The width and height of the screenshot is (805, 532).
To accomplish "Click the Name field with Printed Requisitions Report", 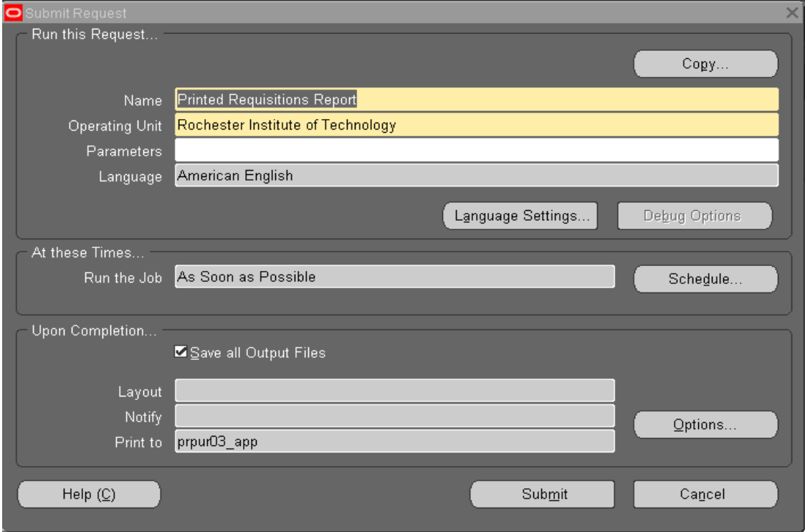I will (x=476, y=100).
